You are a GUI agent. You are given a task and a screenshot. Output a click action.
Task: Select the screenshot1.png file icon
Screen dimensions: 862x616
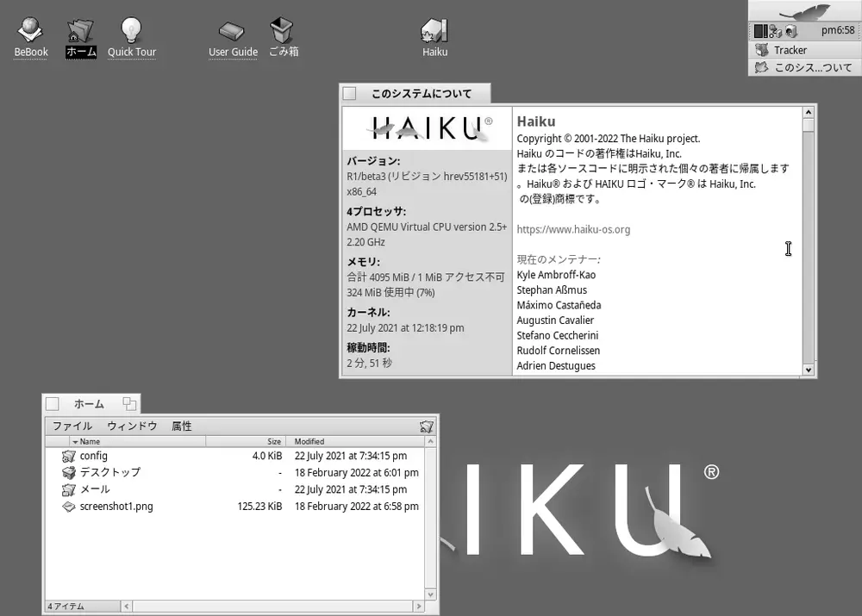point(69,507)
